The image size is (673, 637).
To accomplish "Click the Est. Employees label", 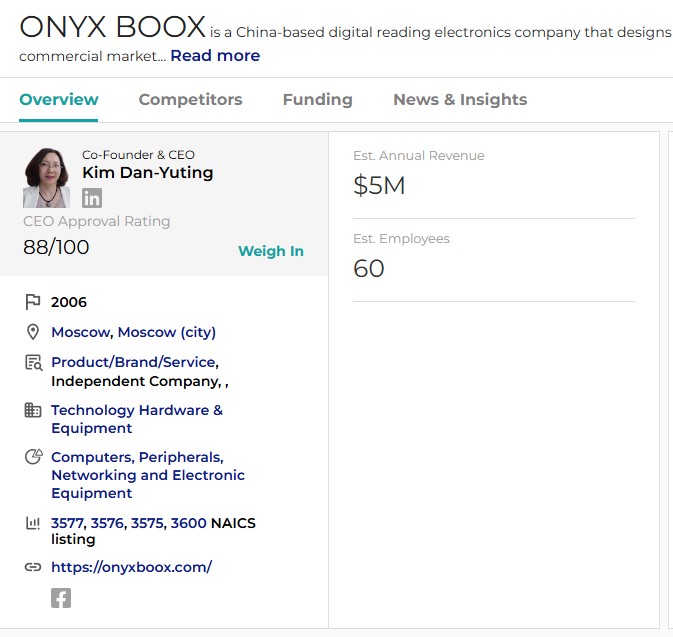I will (x=401, y=239).
